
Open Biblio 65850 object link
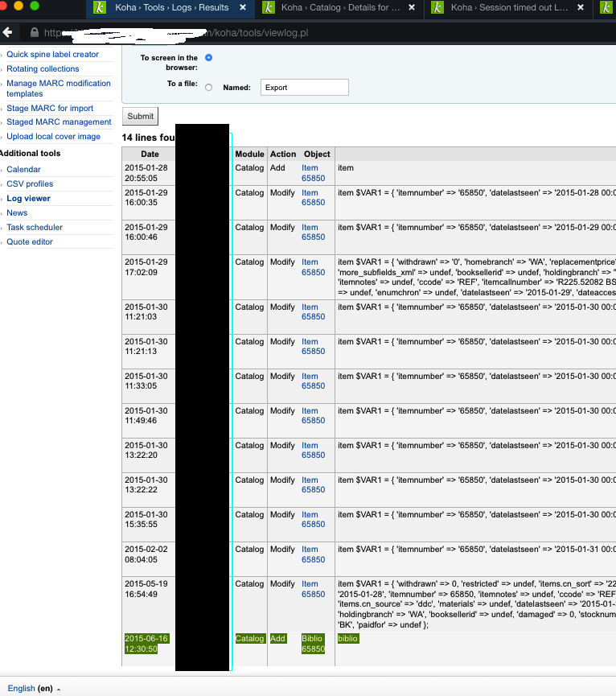tap(313, 643)
